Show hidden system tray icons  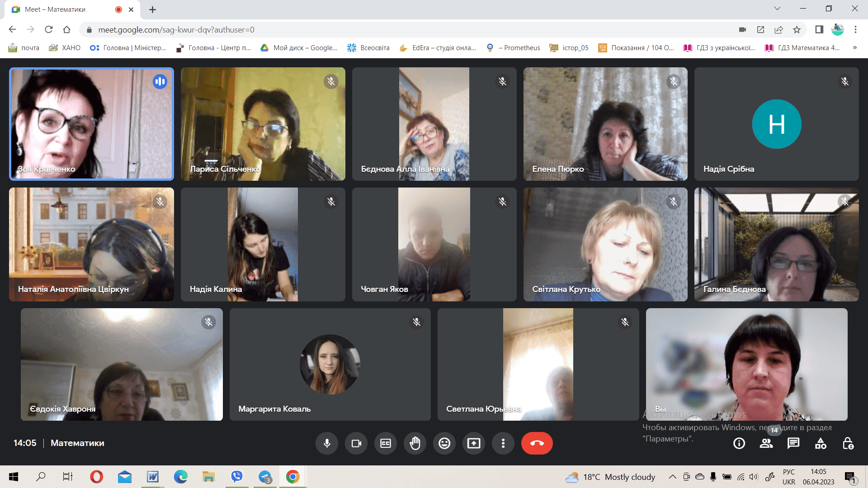[673, 477]
